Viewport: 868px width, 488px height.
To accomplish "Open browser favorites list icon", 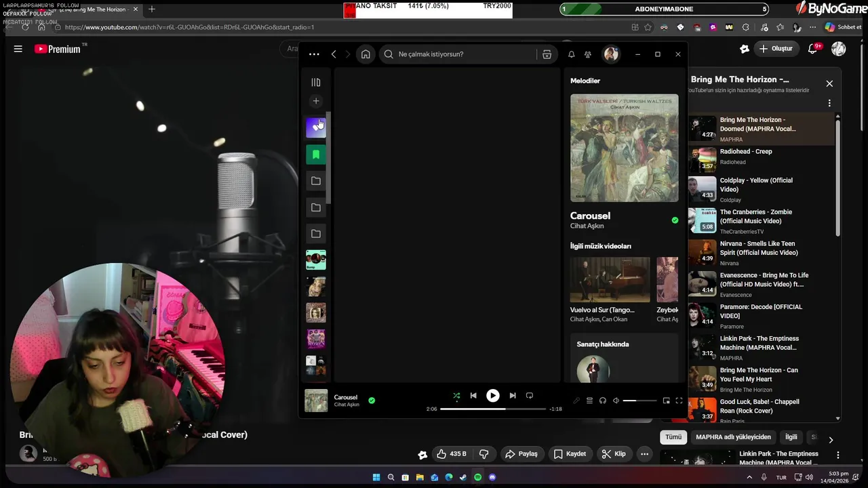I will tap(780, 27).
